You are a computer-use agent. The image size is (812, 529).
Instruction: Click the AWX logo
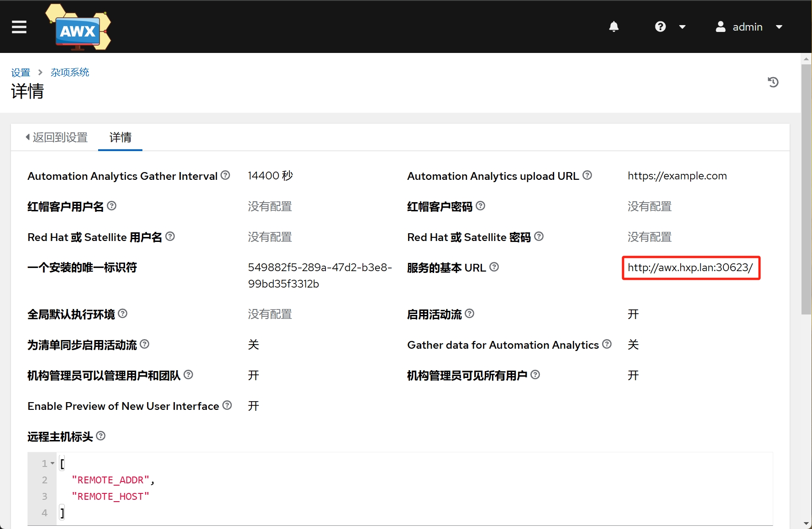coord(78,27)
